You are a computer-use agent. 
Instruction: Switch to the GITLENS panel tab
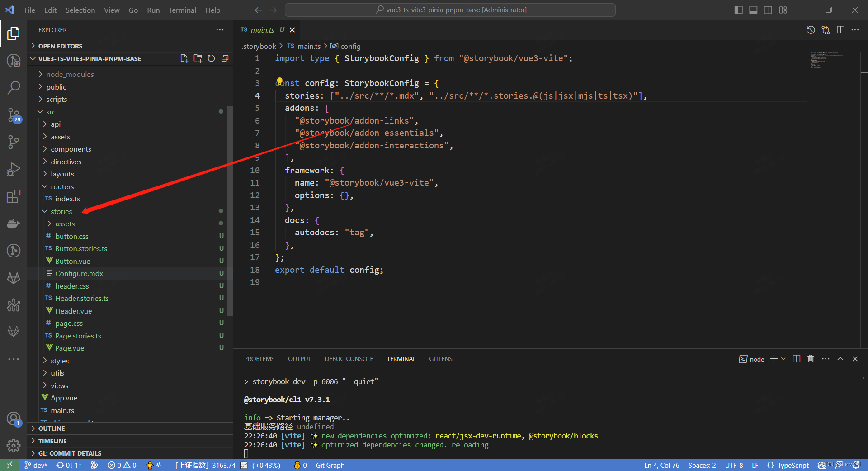coord(440,359)
